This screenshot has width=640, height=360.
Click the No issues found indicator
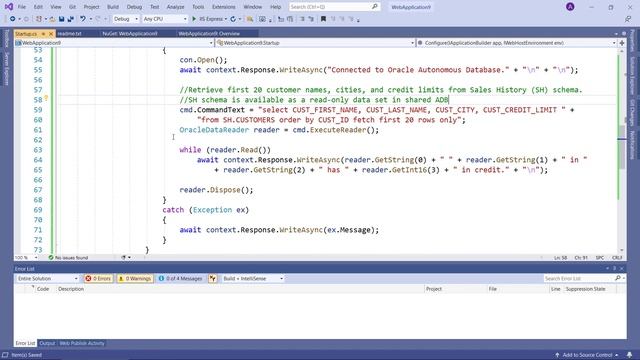(68, 258)
